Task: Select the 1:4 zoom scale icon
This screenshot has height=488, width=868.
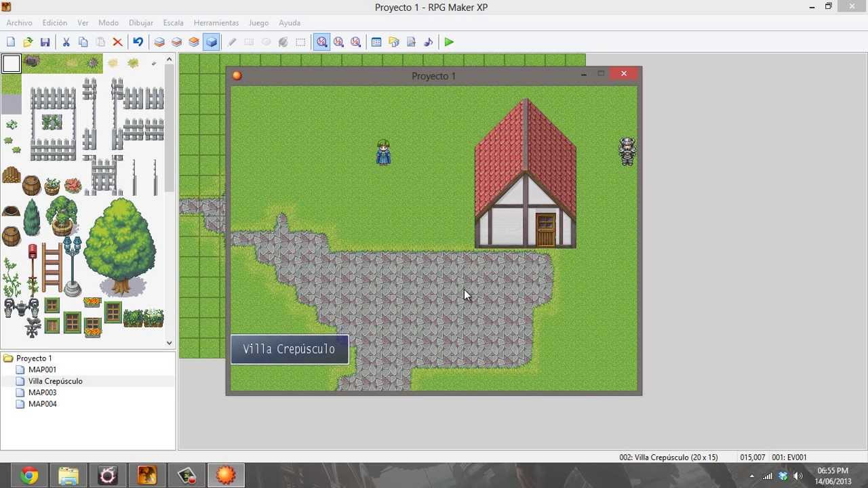Action: (x=355, y=42)
